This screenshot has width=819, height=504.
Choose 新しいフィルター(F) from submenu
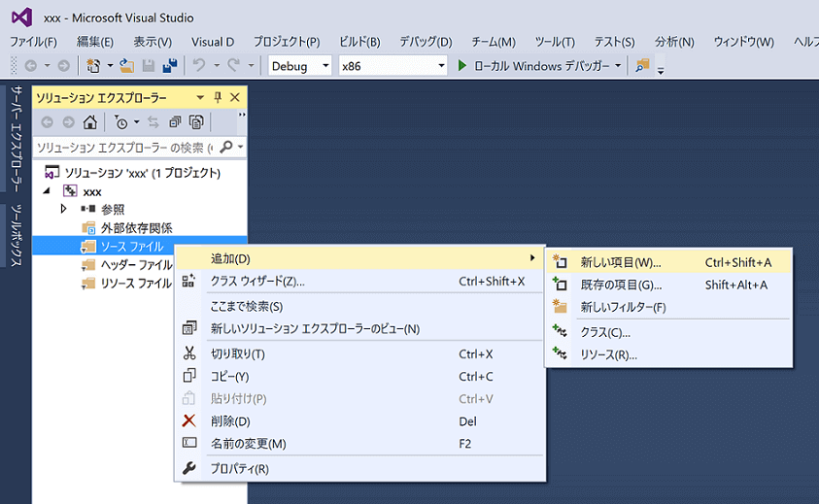click(x=668, y=307)
